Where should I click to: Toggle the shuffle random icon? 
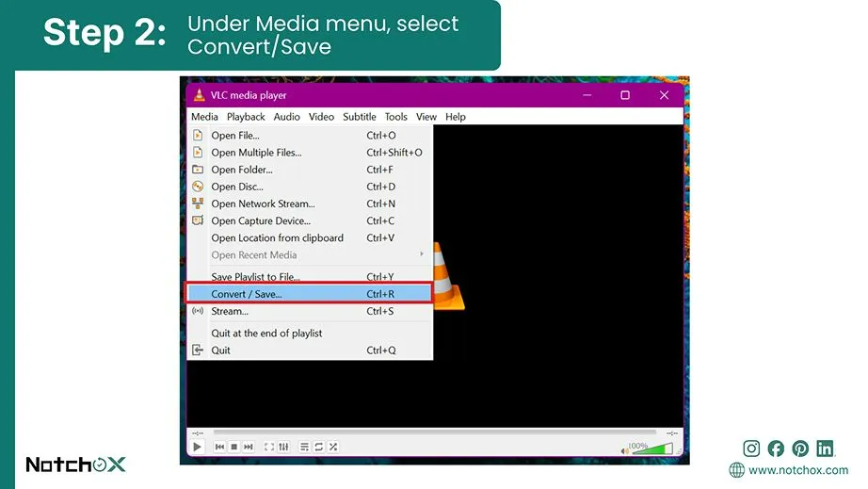coord(333,447)
